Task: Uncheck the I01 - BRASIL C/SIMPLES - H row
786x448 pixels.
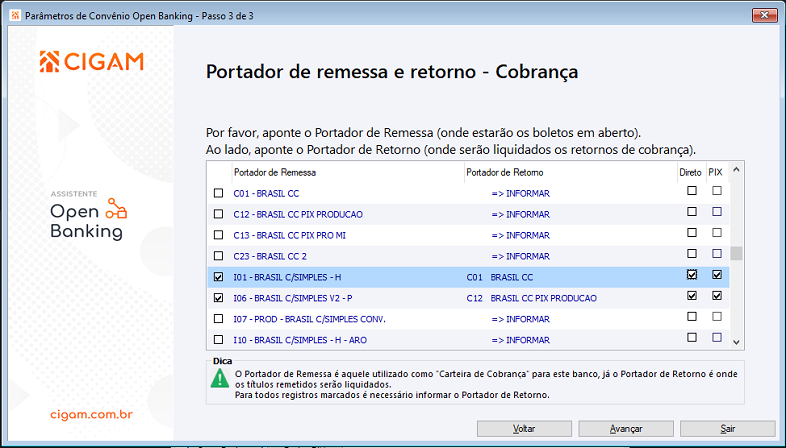Action: (x=219, y=276)
